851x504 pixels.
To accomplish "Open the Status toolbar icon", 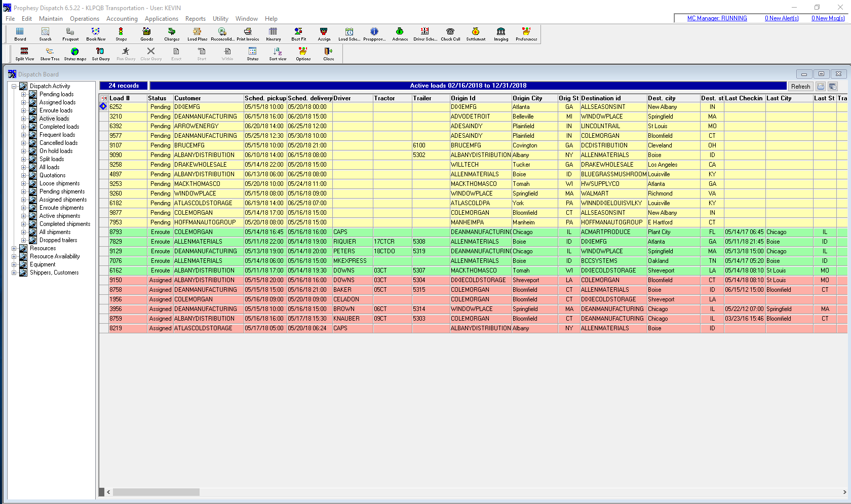I will click(x=252, y=54).
